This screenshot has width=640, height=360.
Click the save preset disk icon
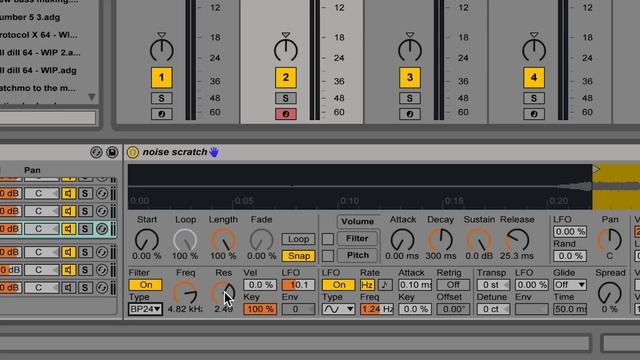click(x=112, y=152)
